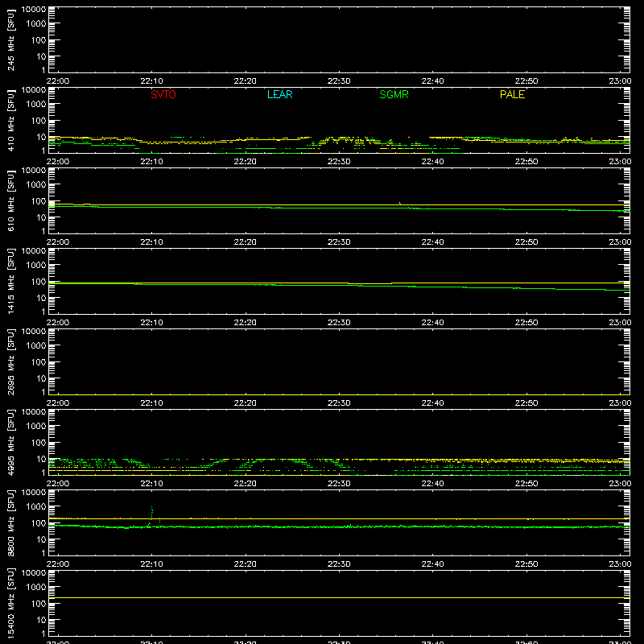
Task: Select the 15400 MHz [SFU] axis title
Action: (10, 603)
